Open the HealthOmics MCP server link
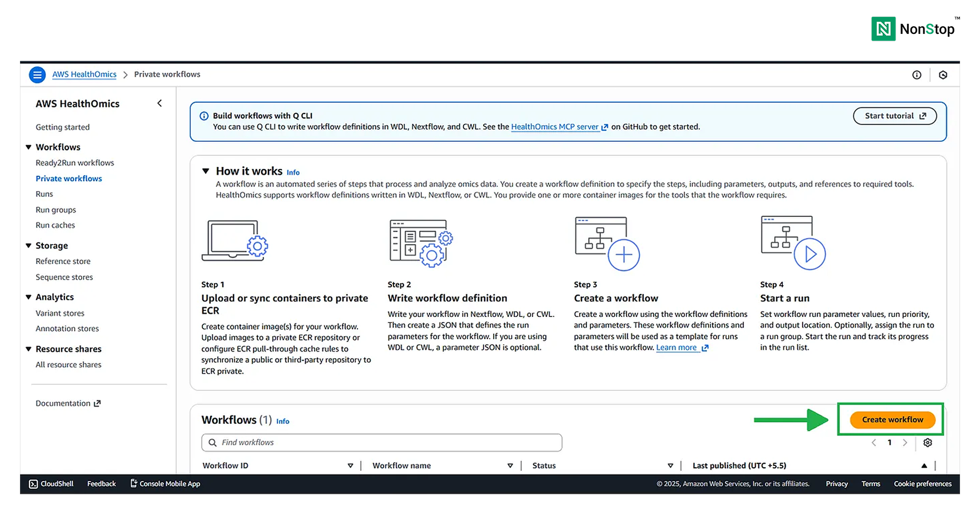Viewport: 980px width, 511px height. tap(559, 127)
